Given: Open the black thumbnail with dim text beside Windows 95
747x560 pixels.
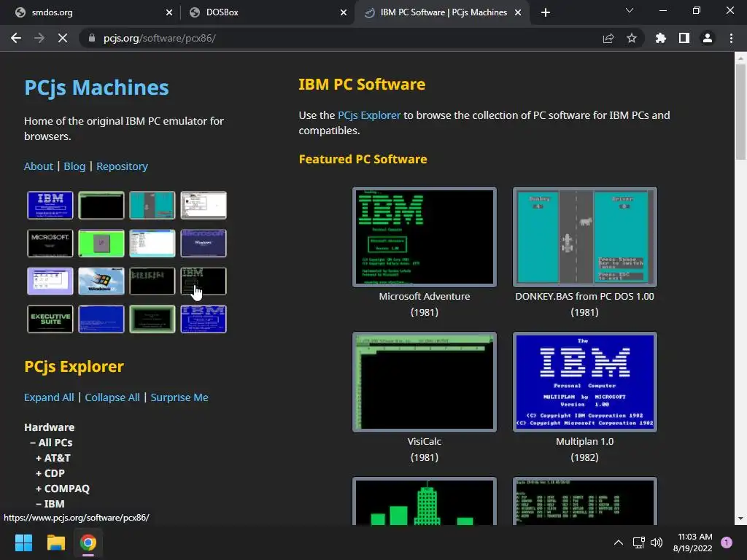Looking at the screenshot, I should pyautogui.click(x=152, y=281).
